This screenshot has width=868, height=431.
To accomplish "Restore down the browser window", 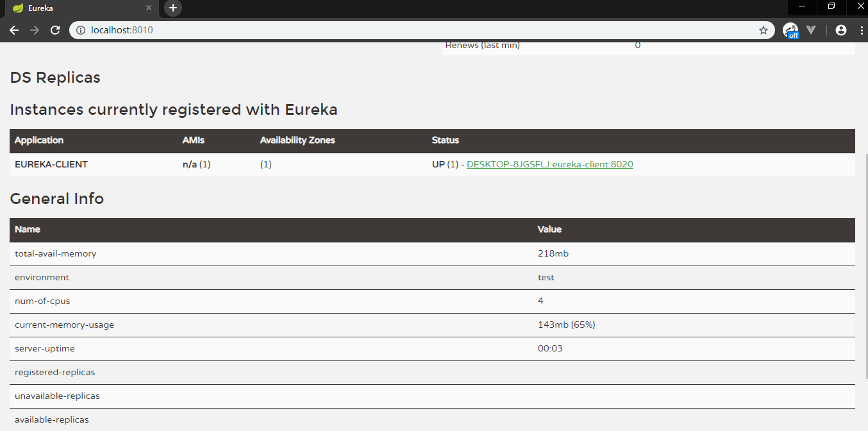I will coord(831,6).
